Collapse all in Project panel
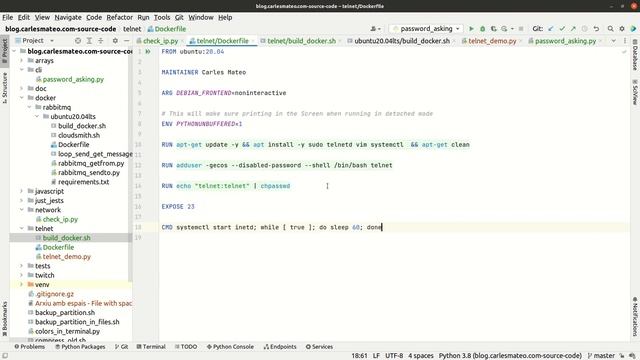The height and width of the screenshot is (360, 640). coord(100,40)
